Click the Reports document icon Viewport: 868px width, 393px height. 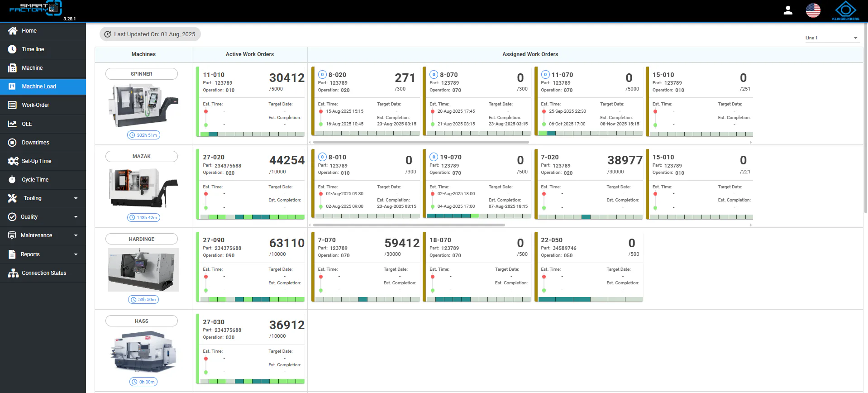[x=12, y=254]
